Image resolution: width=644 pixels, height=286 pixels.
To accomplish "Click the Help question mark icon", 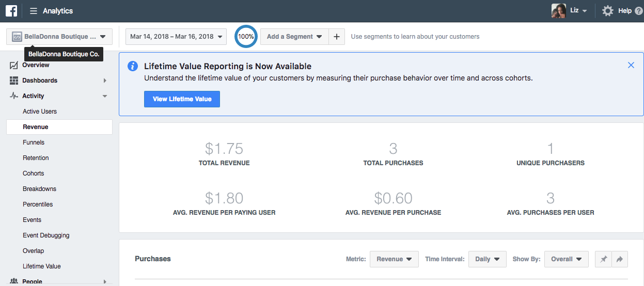I will coord(639,11).
